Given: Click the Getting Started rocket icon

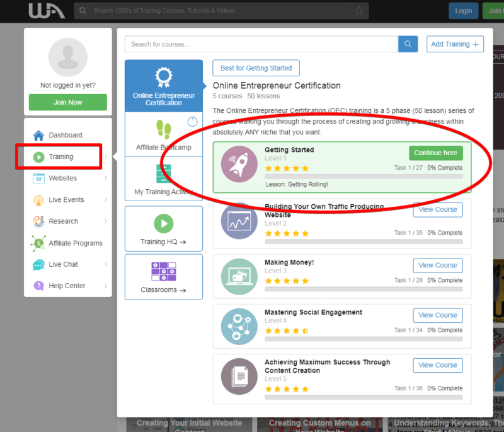Looking at the screenshot, I should click(x=239, y=164).
